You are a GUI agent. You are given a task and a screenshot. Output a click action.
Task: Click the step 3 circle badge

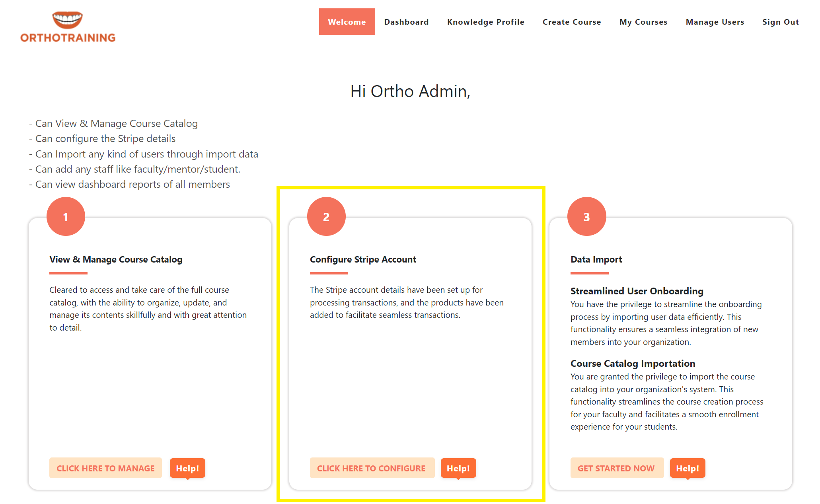click(x=586, y=217)
